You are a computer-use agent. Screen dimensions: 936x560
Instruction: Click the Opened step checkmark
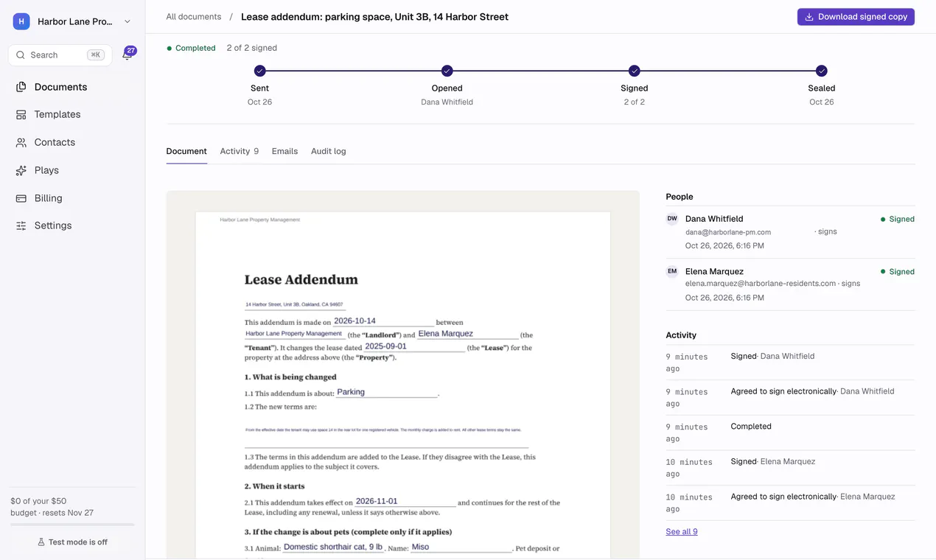(x=447, y=71)
